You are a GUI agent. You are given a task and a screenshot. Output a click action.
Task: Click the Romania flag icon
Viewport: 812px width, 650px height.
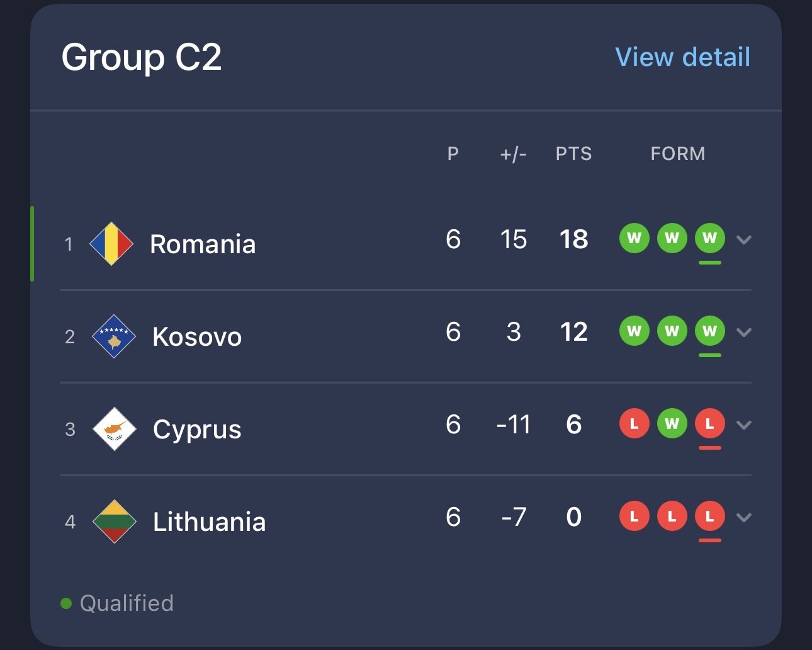point(111,244)
